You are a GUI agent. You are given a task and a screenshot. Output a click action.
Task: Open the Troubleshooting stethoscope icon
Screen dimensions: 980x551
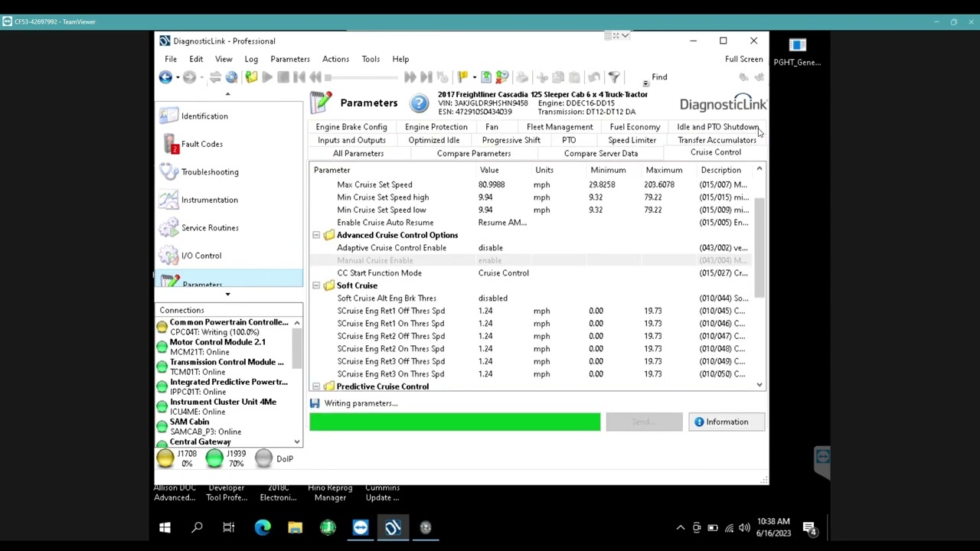[169, 172]
